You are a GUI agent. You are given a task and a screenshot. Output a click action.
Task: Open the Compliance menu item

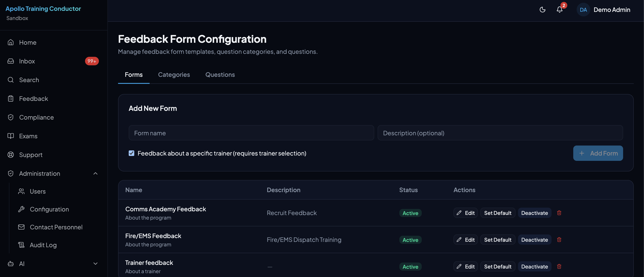coord(53,117)
